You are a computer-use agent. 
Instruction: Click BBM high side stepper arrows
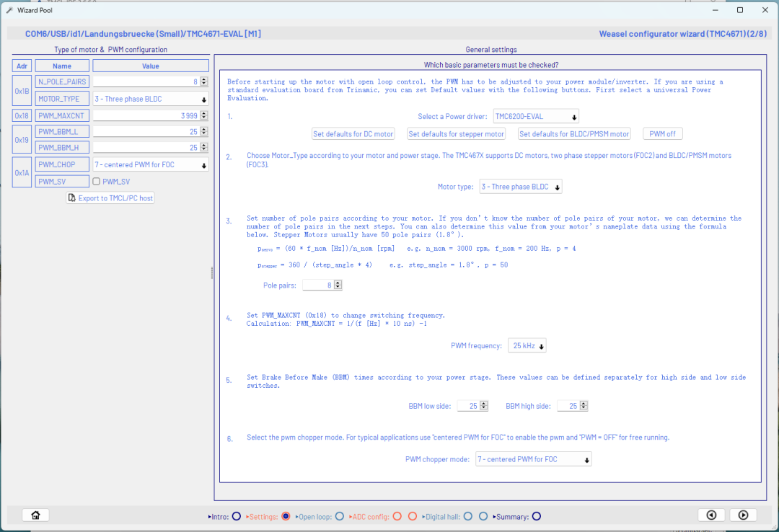[584, 406]
